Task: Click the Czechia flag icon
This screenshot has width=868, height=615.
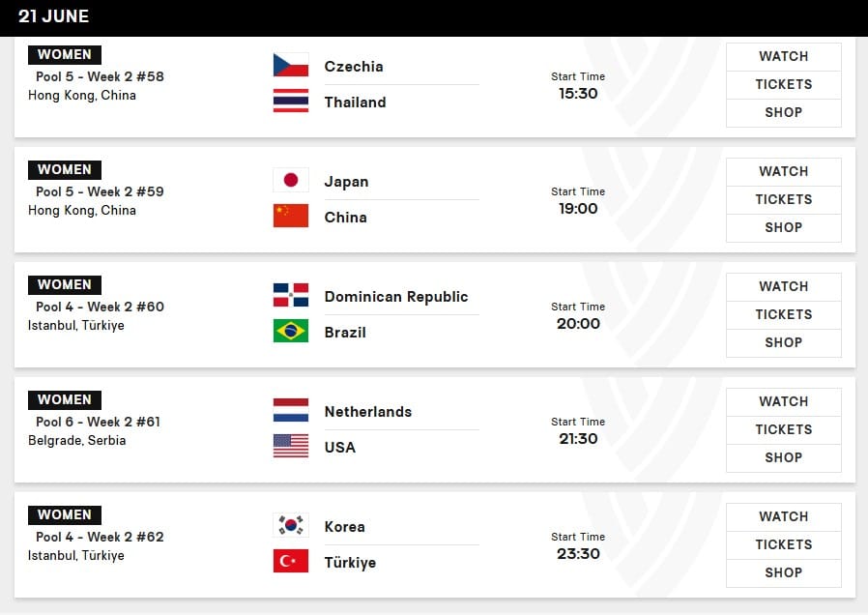Action: 291,66
